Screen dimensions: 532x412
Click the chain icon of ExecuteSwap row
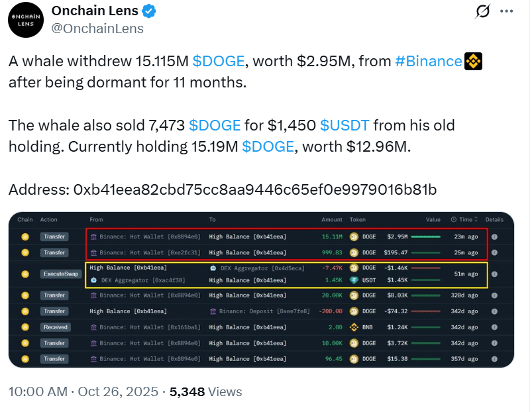tap(25, 273)
